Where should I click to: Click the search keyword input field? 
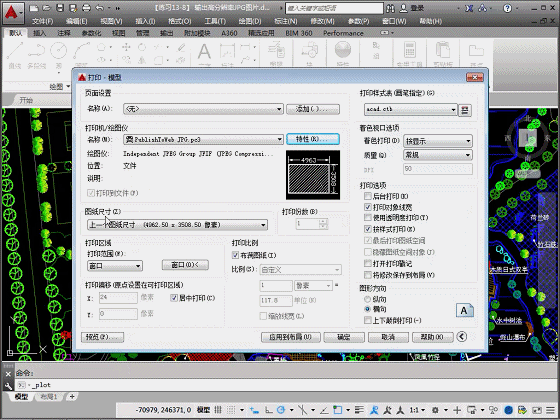(334, 8)
